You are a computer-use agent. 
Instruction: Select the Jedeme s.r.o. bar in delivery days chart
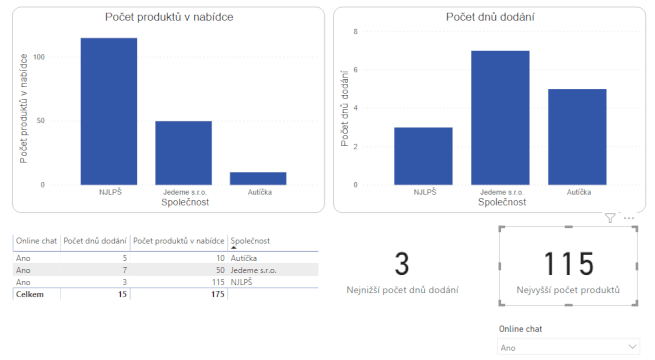[x=500, y=118]
